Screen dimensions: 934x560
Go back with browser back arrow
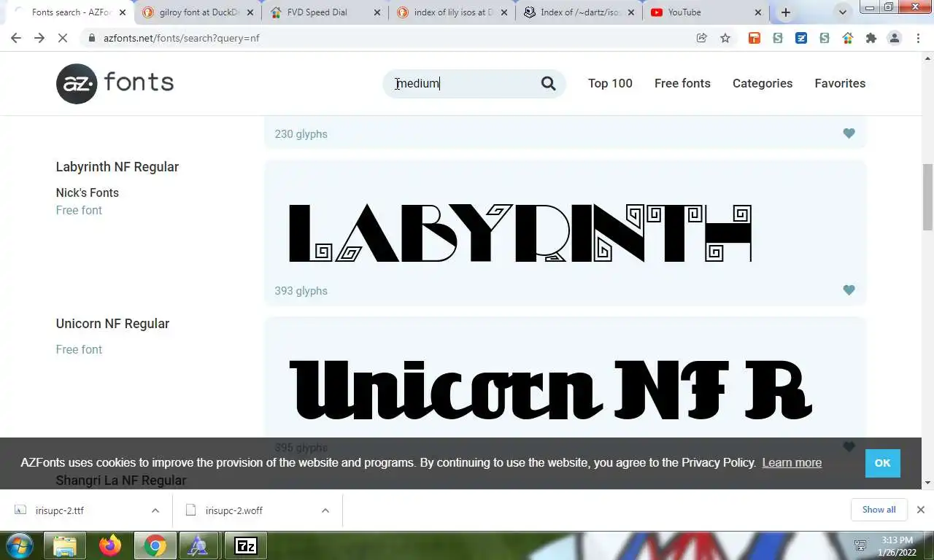coord(16,38)
